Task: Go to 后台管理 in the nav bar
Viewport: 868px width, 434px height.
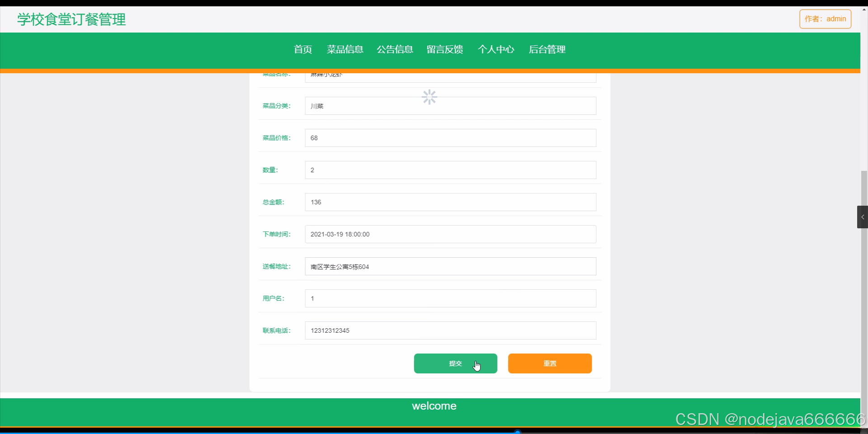Action: pyautogui.click(x=547, y=49)
